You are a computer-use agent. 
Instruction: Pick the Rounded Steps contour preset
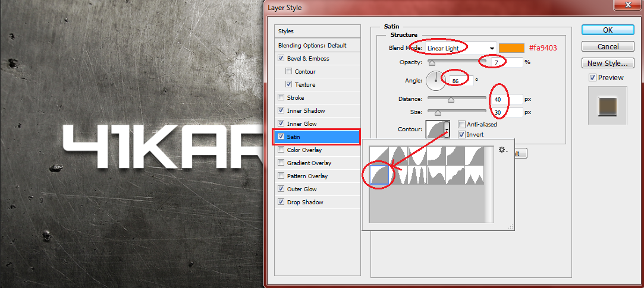[456, 175]
